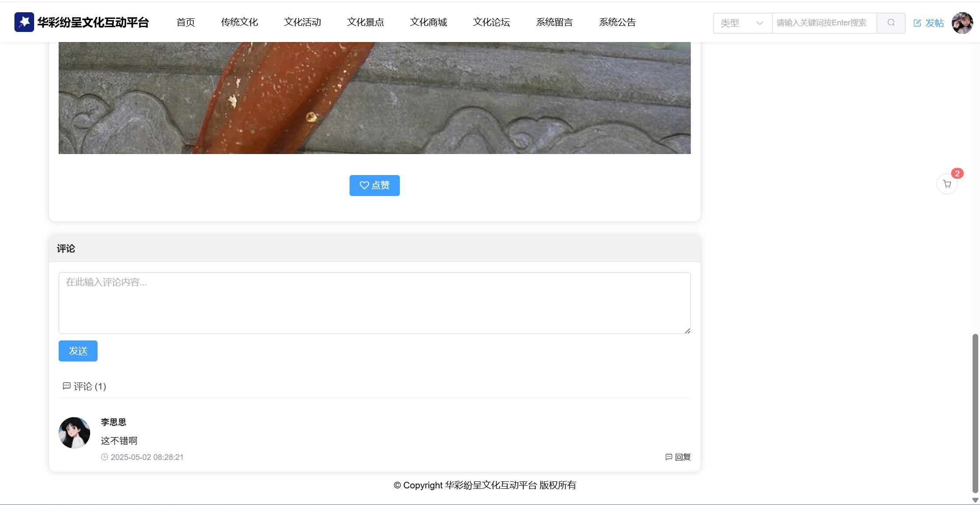Navigate to 文化景点 page
Screen dimensions: 980x505
365,22
